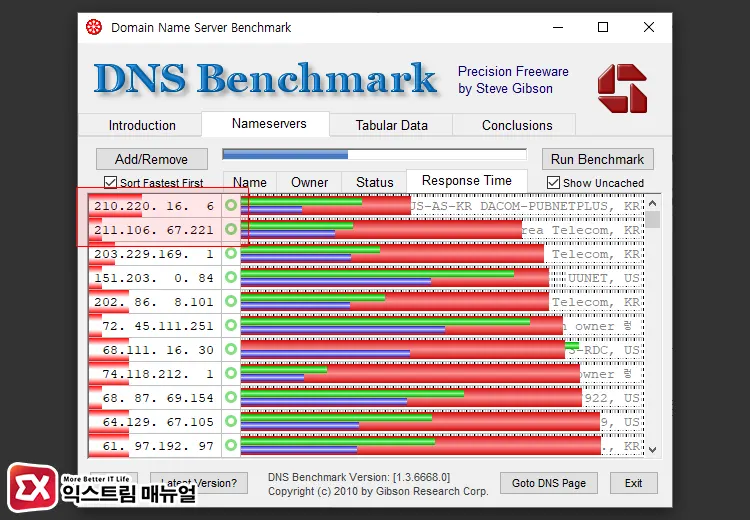The height and width of the screenshot is (520, 750).
Task: Uncheck the Sort Fastest First checkbox
Action: 111,183
